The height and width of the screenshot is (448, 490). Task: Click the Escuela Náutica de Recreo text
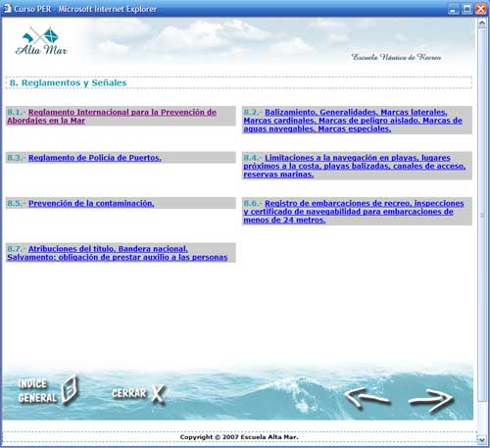tap(396, 57)
